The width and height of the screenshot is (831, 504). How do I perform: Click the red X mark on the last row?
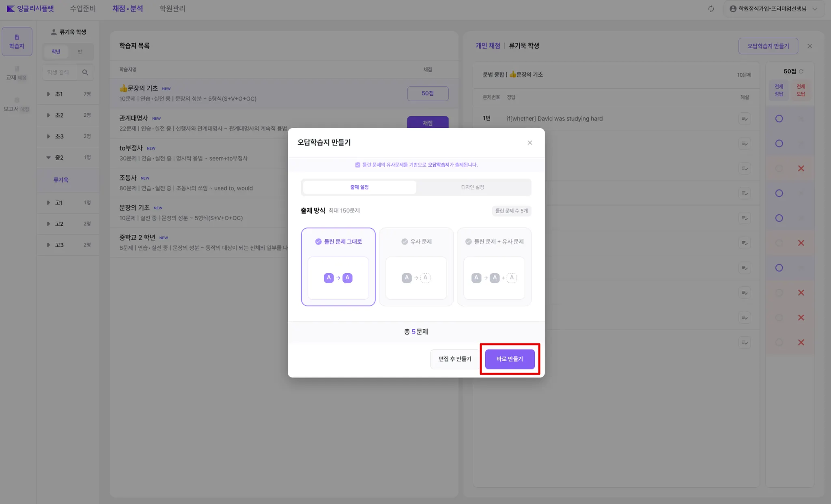pos(801,343)
